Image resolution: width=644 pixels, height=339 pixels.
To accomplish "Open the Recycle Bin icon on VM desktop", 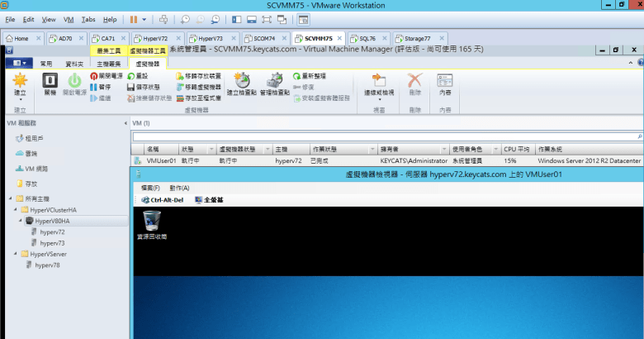I will (x=152, y=223).
